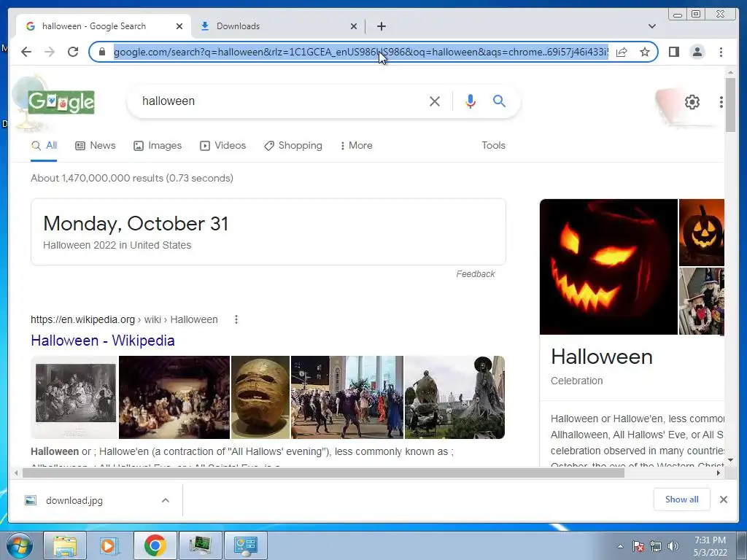Click the Feedback link
The height and width of the screenshot is (560, 747).
click(x=476, y=274)
